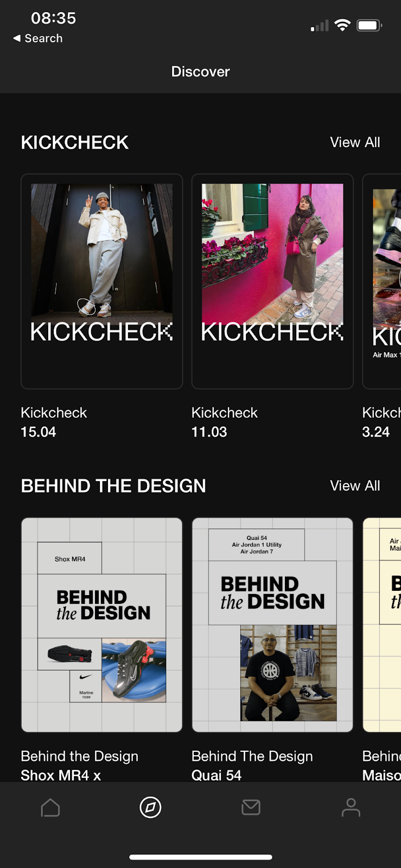Tap the Discover compass icon
Viewport: 401px width, 868px height.
click(150, 807)
